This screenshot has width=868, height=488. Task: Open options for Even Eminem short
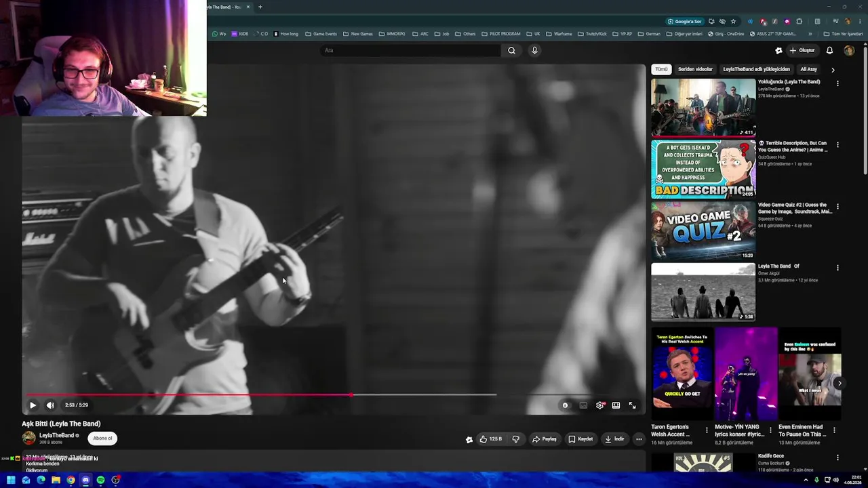point(834,430)
